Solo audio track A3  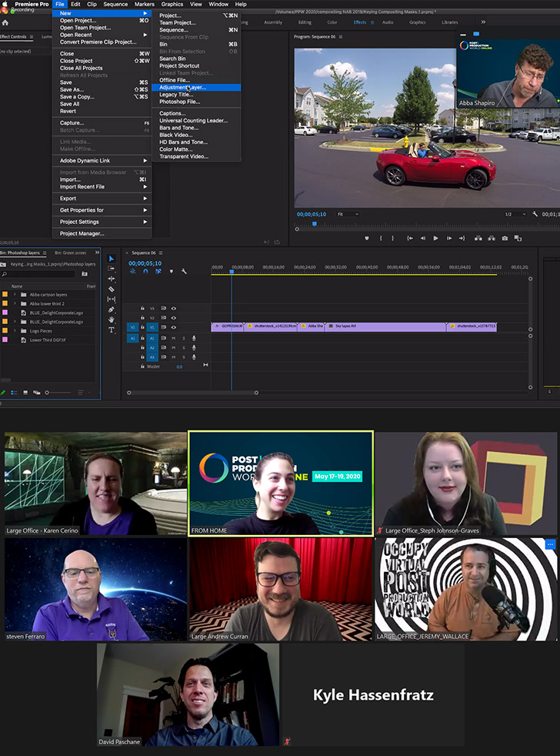184,357
